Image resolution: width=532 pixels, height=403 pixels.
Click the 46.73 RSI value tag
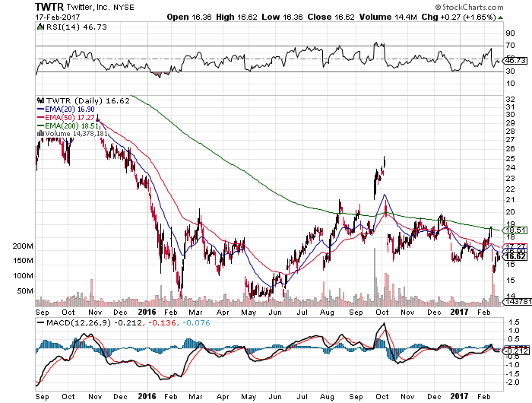coord(515,60)
